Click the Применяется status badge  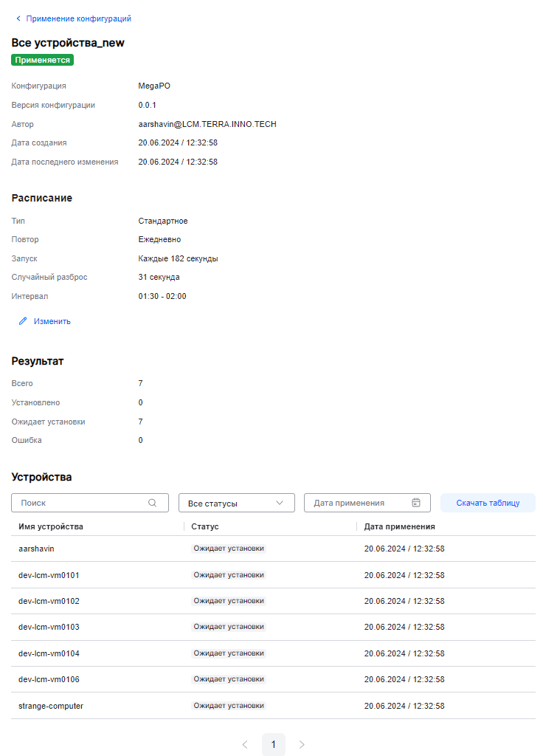(43, 60)
